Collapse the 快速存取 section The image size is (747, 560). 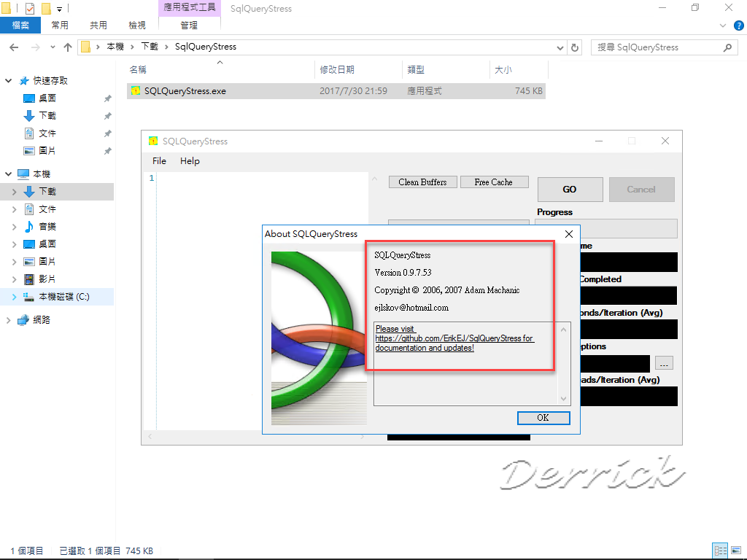coord(8,80)
